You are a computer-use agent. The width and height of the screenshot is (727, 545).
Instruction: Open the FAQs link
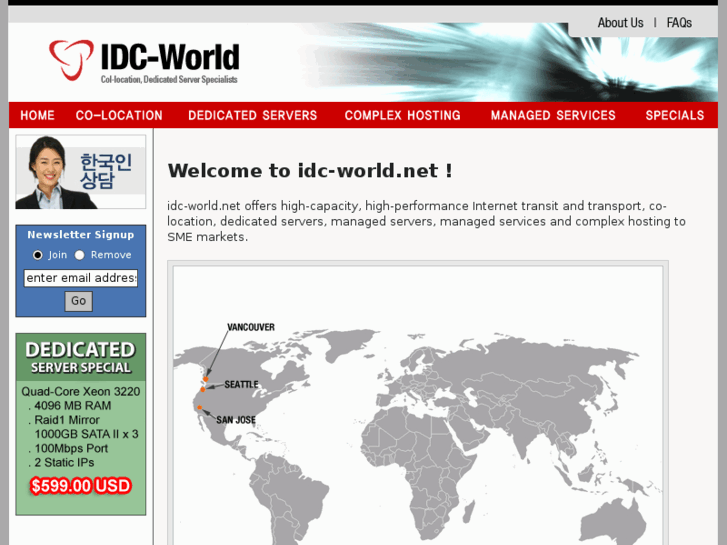(x=679, y=23)
